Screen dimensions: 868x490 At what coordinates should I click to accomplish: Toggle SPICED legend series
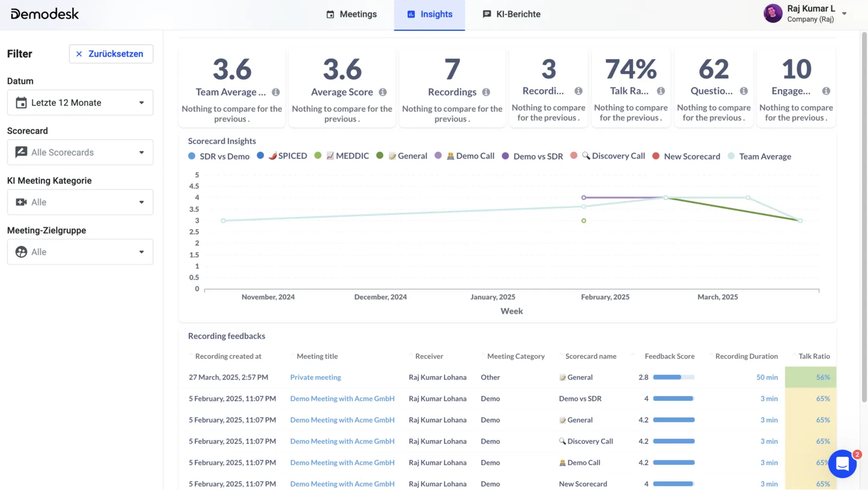click(281, 156)
